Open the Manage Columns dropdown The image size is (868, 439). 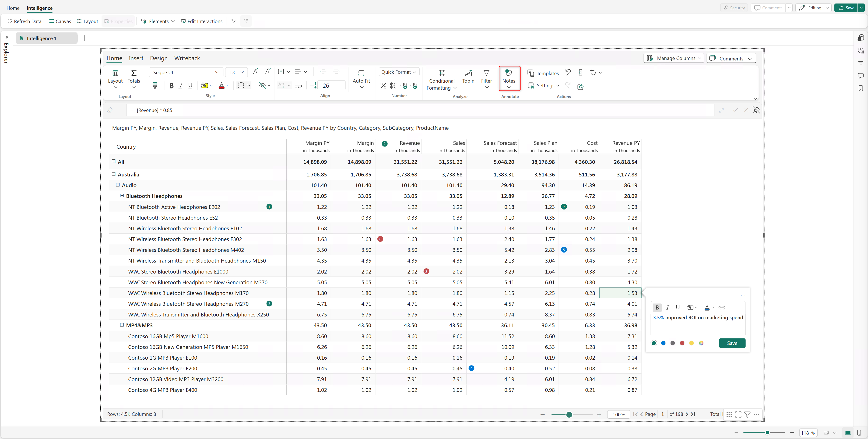pos(674,58)
